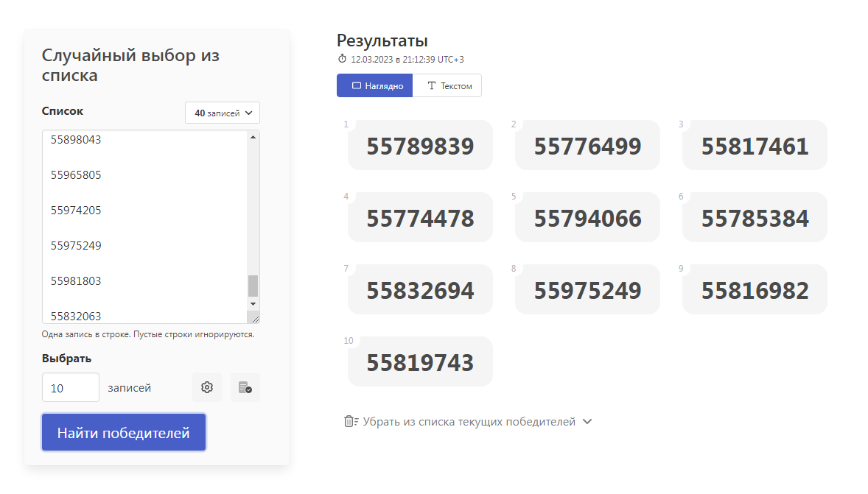
Task: Switch to the Текстом view tab
Action: tap(447, 85)
